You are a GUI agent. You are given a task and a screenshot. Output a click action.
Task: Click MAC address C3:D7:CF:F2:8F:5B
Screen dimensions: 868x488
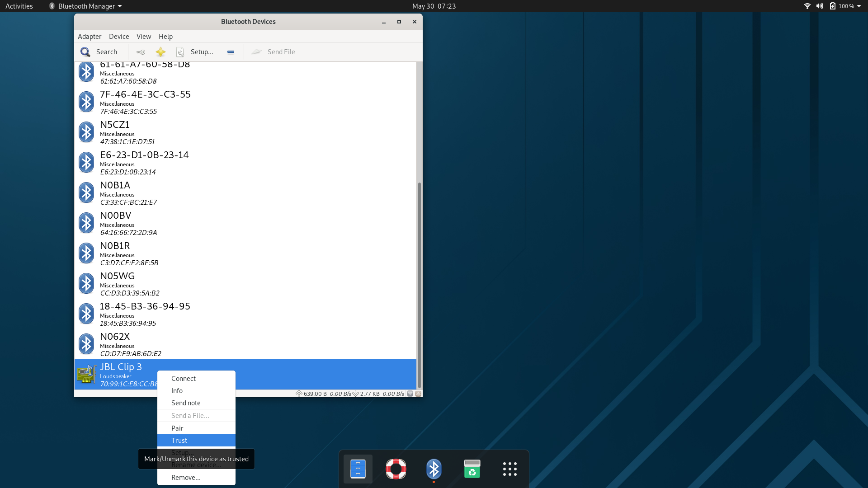pos(129,263)
